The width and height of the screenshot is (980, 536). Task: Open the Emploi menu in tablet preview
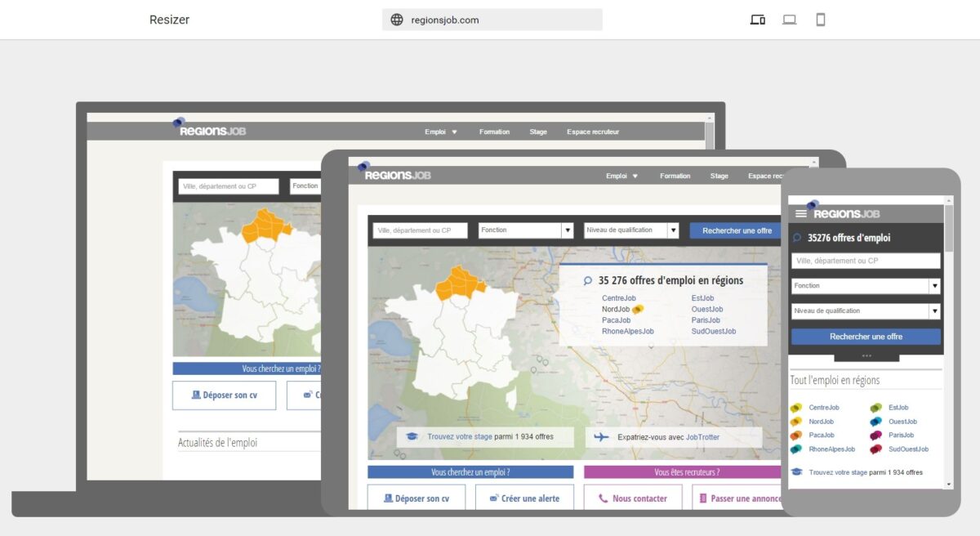622,176
